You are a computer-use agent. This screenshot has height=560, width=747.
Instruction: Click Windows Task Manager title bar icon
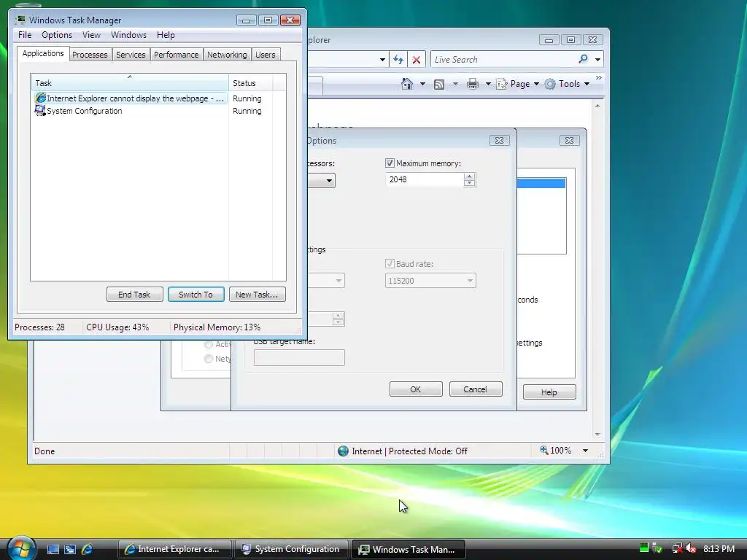20,20
